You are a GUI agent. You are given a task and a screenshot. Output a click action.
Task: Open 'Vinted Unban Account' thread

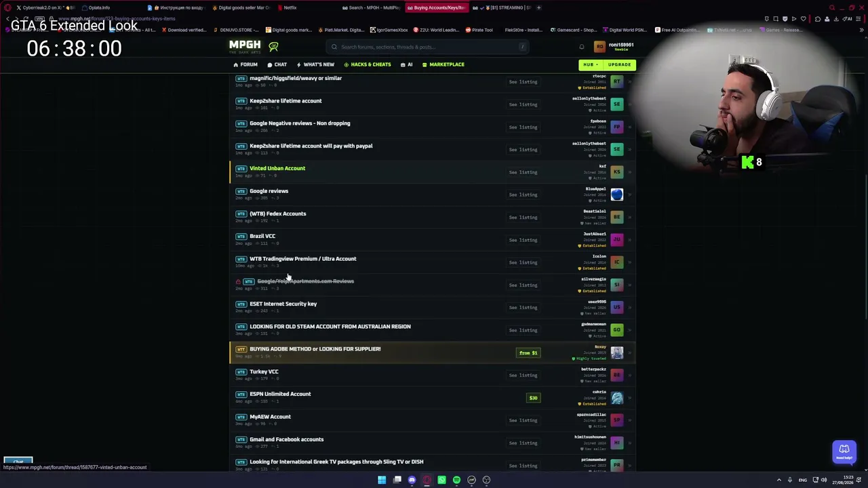(x=277, y=168)
